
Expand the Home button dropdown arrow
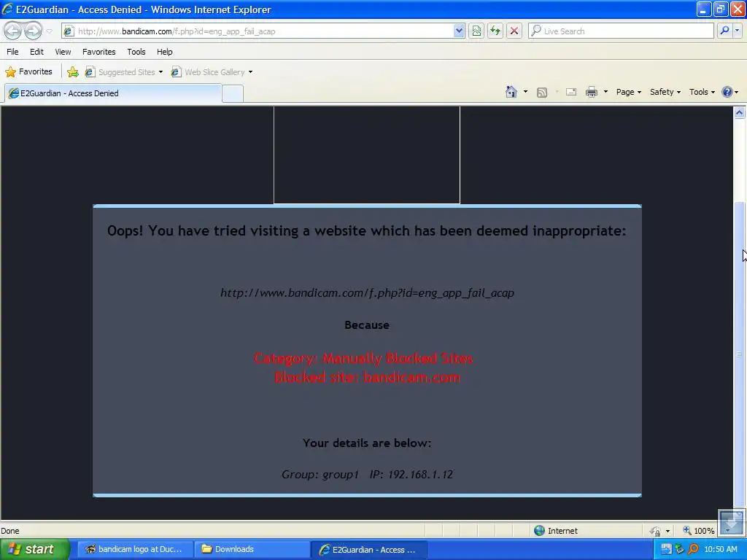tap(525, 92)
